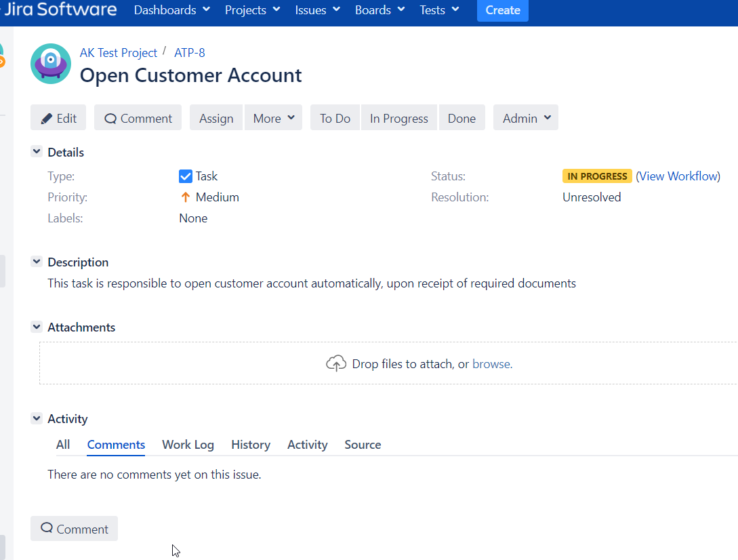
Task: Open the Admin dropdown
Action: 526,118
